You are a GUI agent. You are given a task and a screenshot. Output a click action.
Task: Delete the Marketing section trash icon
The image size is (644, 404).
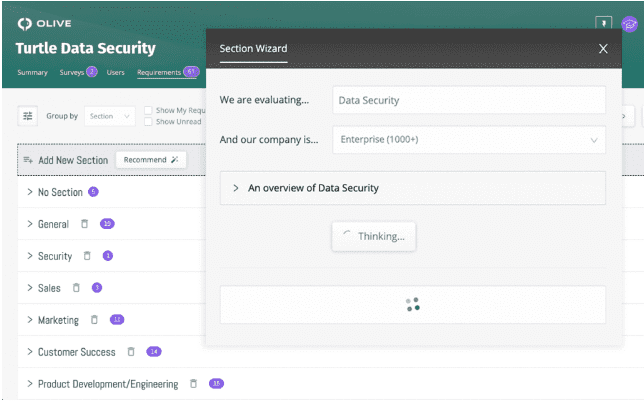(x=94, y=320)
